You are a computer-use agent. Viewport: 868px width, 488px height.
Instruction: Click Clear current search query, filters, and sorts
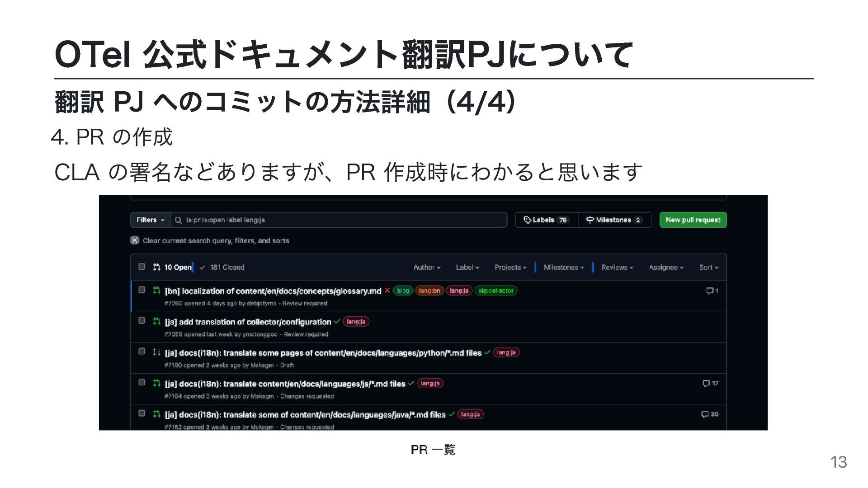pos(216,241)
